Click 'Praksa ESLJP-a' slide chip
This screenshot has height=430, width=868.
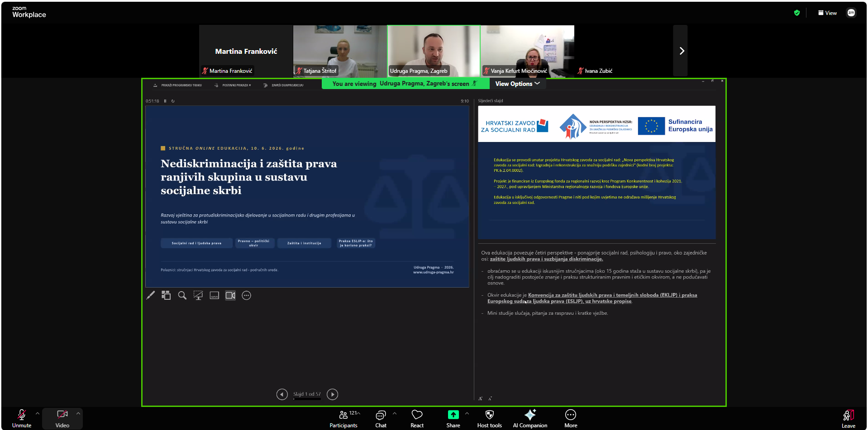356,243
